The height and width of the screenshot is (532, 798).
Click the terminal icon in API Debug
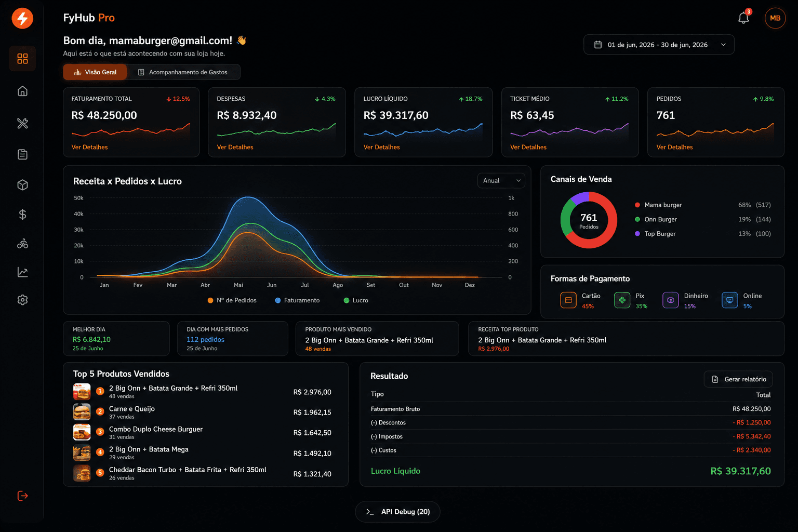click(x=370, y=512)
